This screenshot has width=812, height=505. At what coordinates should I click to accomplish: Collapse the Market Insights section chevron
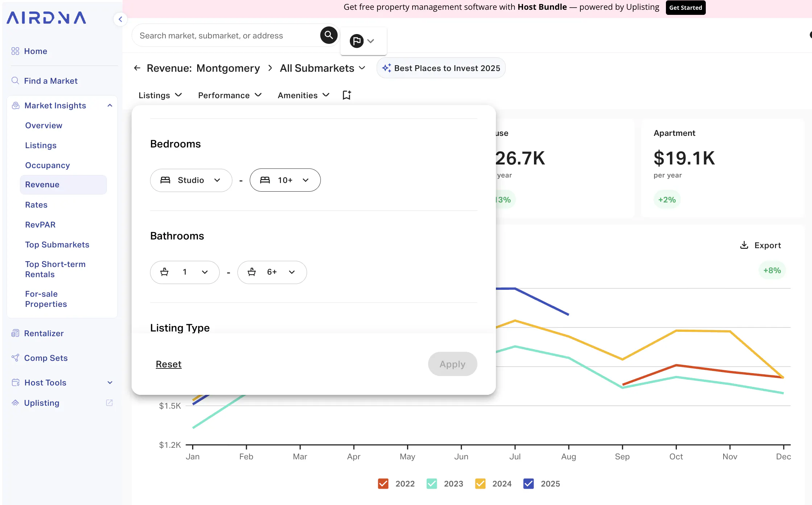point(110,105)
